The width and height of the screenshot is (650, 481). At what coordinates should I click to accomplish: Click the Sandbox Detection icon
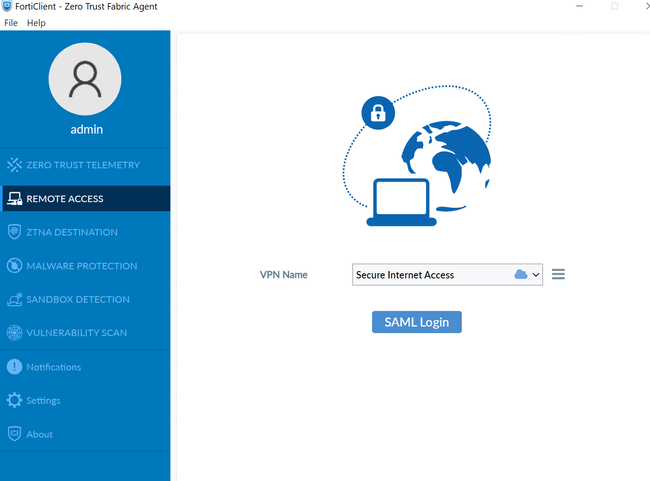[x=15, y=299]
